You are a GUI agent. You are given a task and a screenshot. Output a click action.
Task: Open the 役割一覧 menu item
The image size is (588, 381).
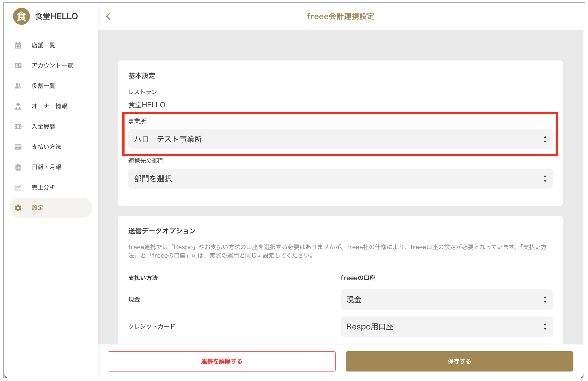pyautogui.click(x=51, y=86)
